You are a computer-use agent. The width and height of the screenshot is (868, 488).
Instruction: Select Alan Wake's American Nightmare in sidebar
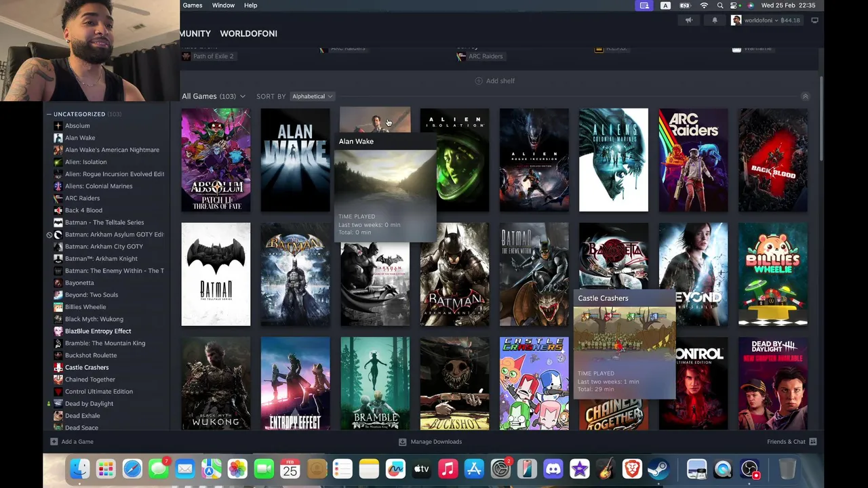[112, 150]
